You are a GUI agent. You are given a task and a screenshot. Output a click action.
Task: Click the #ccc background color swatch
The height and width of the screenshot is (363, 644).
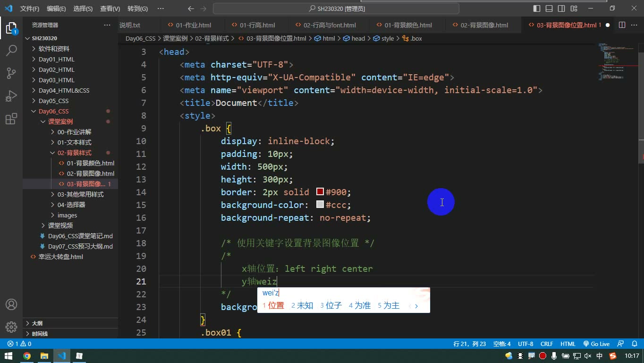click(x=320, y=205)
